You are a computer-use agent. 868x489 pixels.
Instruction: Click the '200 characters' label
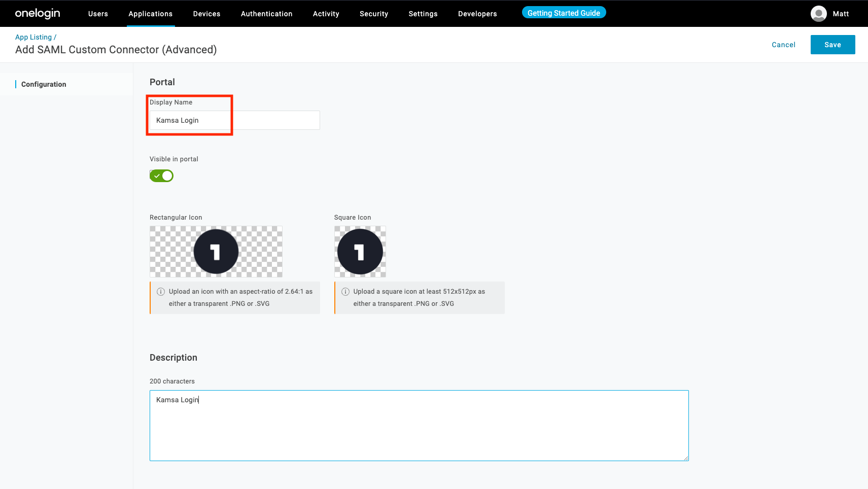click(x=172, y=381)
